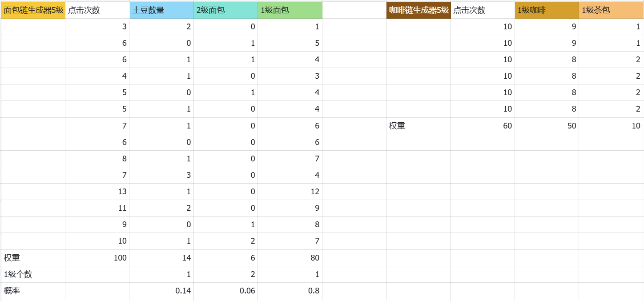The width and height of the screenshot is (644, 301).
Task: Click the 1级咖啡 weight value 50
Action: click(547, 126)
